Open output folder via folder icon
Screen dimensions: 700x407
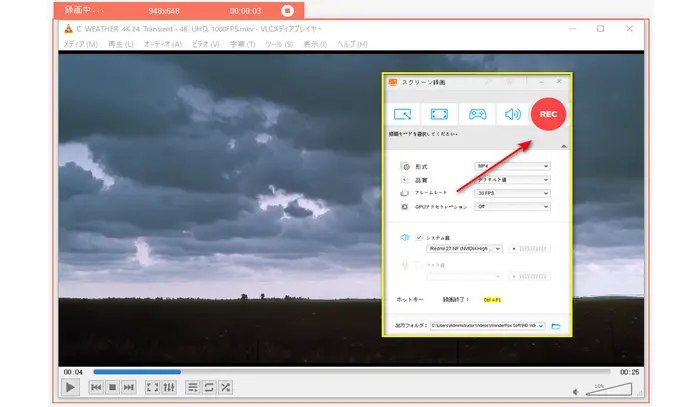556,326
